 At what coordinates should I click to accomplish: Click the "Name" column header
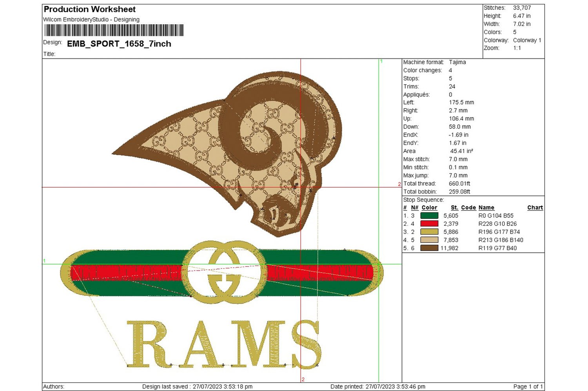486,208
